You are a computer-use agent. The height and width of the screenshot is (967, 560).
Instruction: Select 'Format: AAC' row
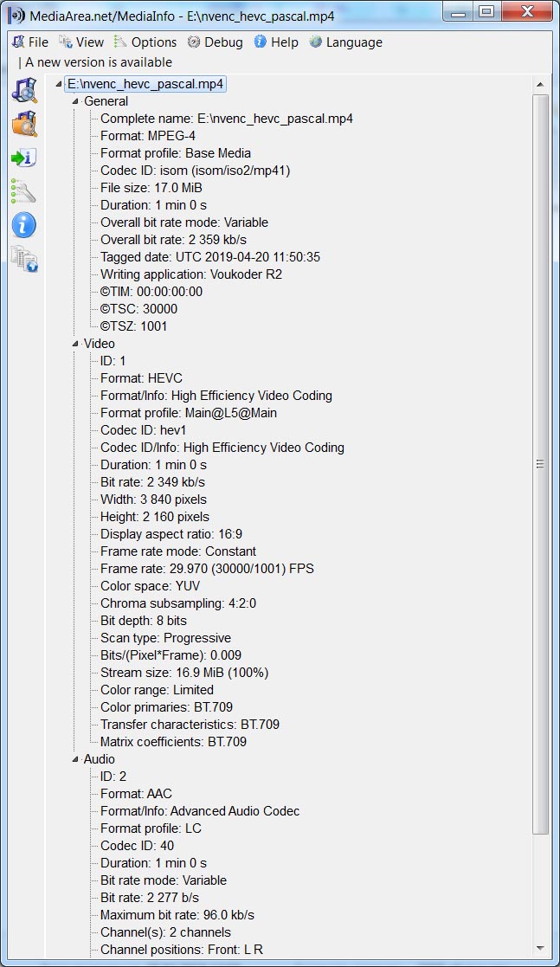[x=136, y=794]
